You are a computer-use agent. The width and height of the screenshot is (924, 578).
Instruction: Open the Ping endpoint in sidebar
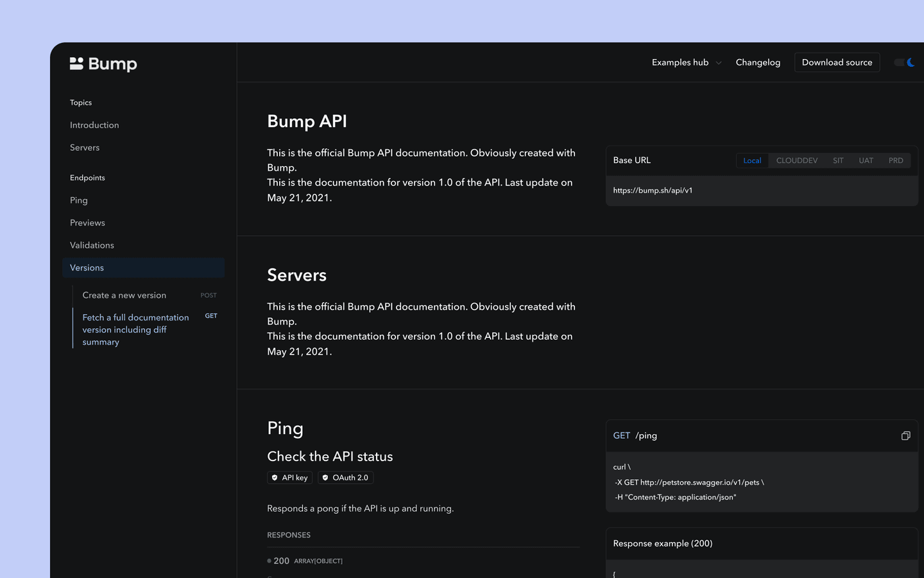pyautogui.click(x=79, y=200)
